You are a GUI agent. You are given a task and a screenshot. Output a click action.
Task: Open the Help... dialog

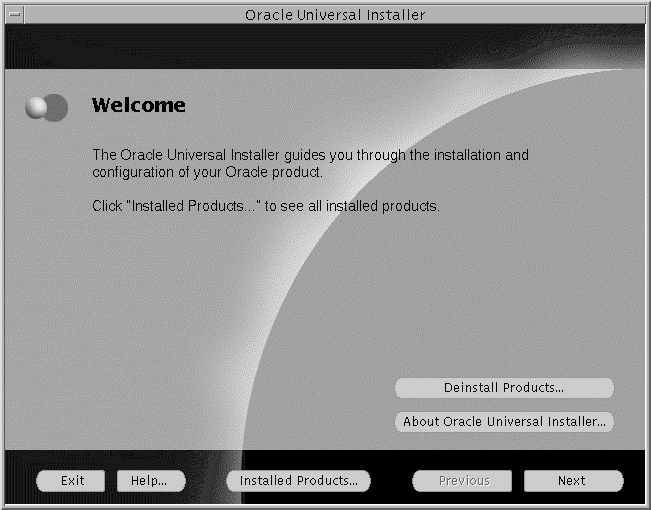point(151,481)
